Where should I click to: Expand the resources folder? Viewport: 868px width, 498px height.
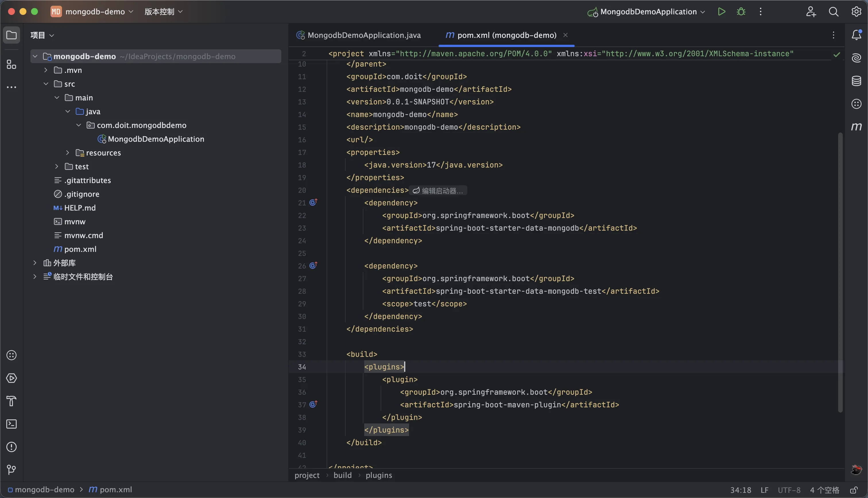click(67, 153)
